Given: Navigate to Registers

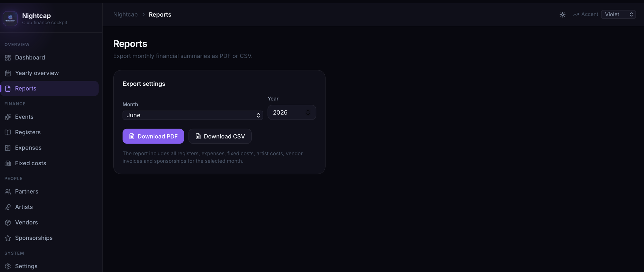Looking at the screenshot, I should [x=49, y=132].
